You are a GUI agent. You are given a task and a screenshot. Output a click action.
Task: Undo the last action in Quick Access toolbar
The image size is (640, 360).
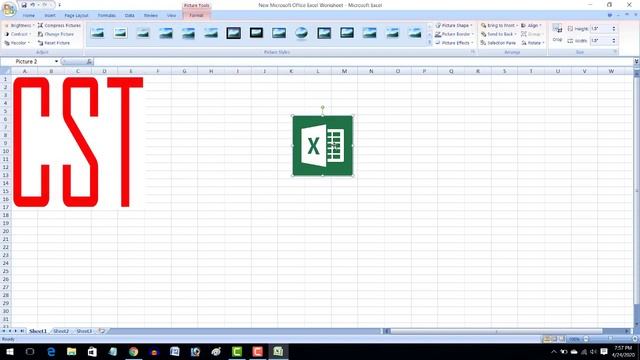click(32, 5)
